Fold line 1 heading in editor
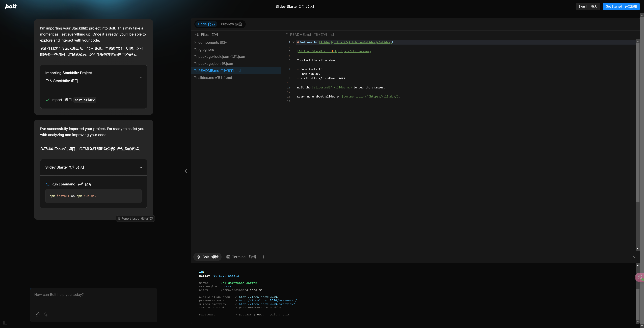 tap(293, 42)
